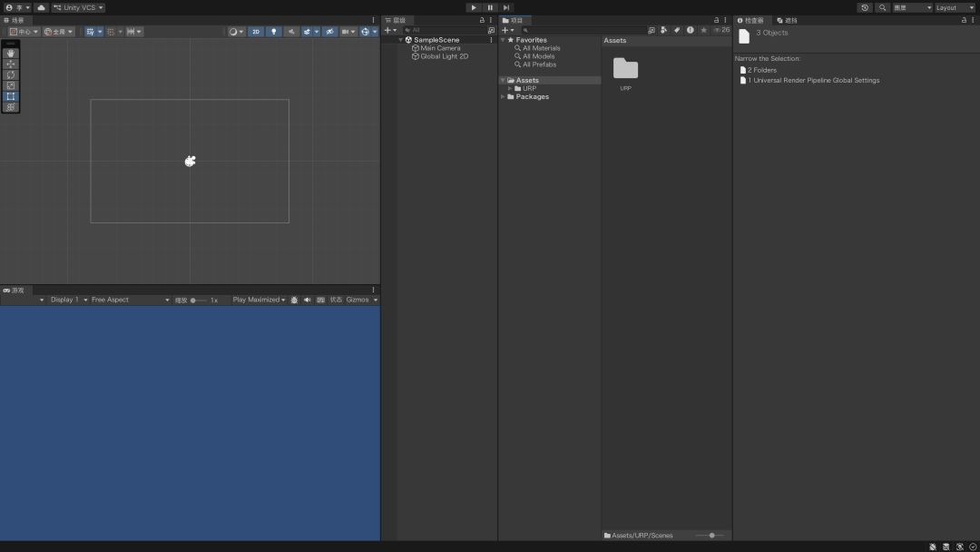Select the Scale tool
This screenshot has height=552, width=980.
tap(11, 85)
